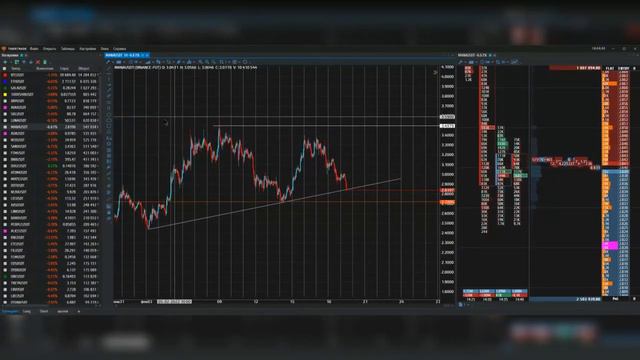Click the green table icon in watchlist toolbar
640x360 pixels.
tap(17, 62)
